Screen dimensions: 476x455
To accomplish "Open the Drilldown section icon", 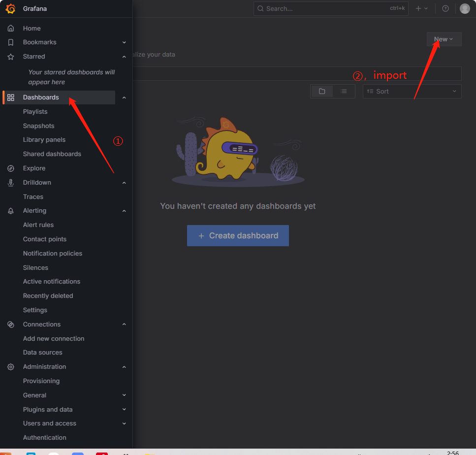I will (x=11, y=182).
